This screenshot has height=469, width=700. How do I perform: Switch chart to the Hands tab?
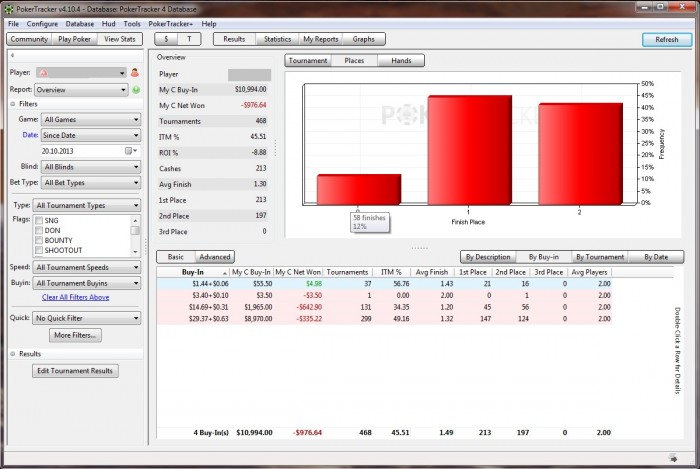click(x=401, y=61)
